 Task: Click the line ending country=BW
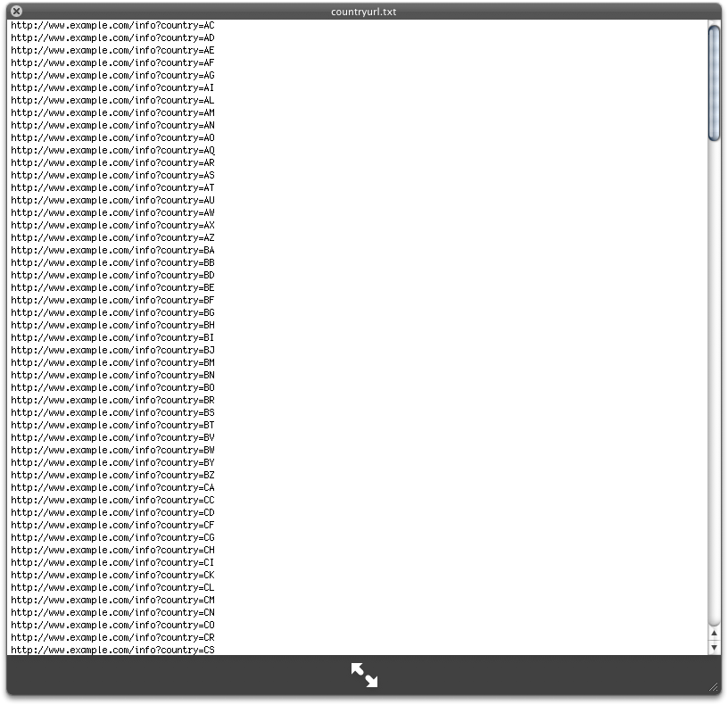pos(112,451)
